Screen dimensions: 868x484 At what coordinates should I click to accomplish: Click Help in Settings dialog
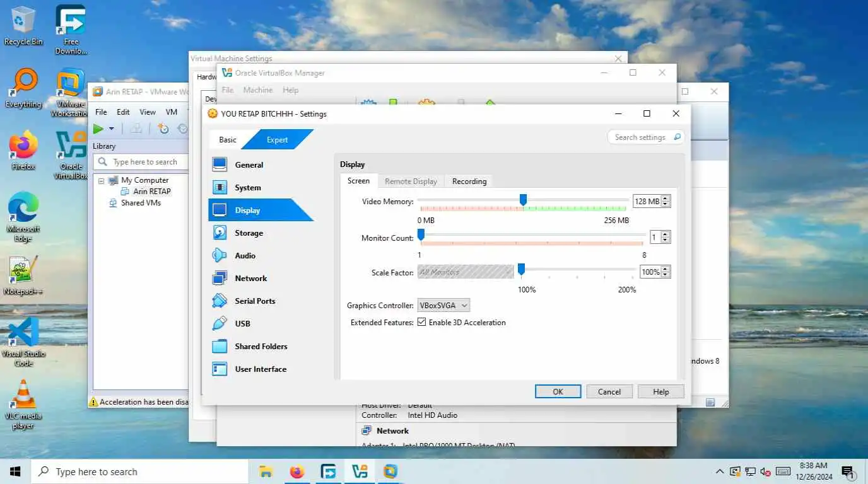(661, 391)
